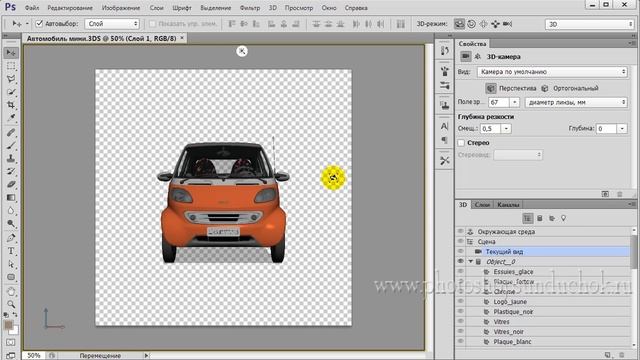Image resolution: width=640 pixels, height=360 pixels.
Task: Hide the Plastique_noir mesh
Action: pyautogui.click(x=461, y=311)
